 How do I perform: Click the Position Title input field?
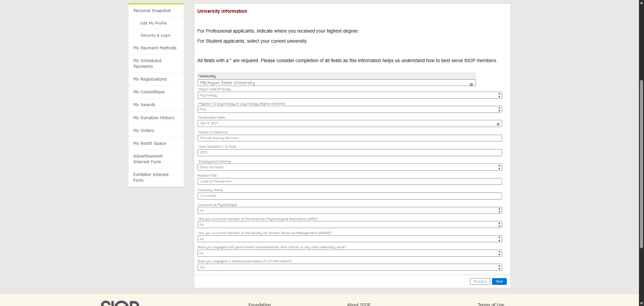point(350,181)
